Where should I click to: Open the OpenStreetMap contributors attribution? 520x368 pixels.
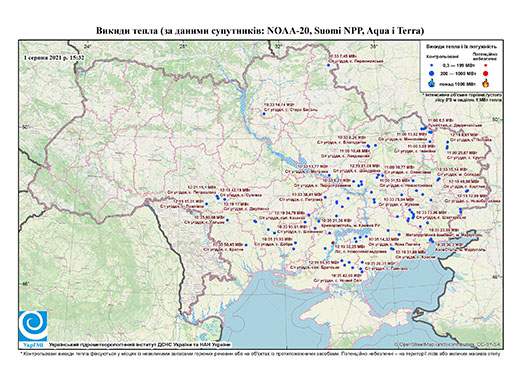tap(447, 344)
